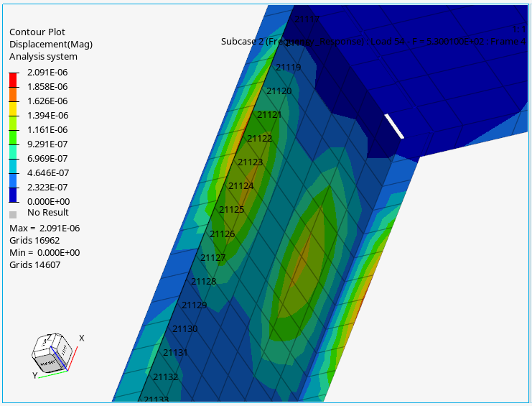532x406 pixels.
Task: Click legend value 1.858E-06
Action: tap(47, 86)
